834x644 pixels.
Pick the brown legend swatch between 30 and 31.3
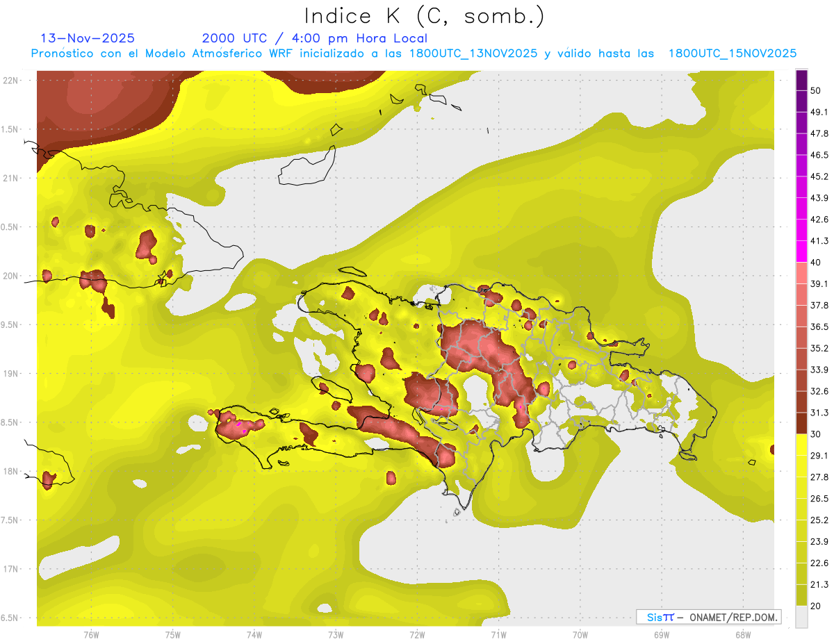801,423
